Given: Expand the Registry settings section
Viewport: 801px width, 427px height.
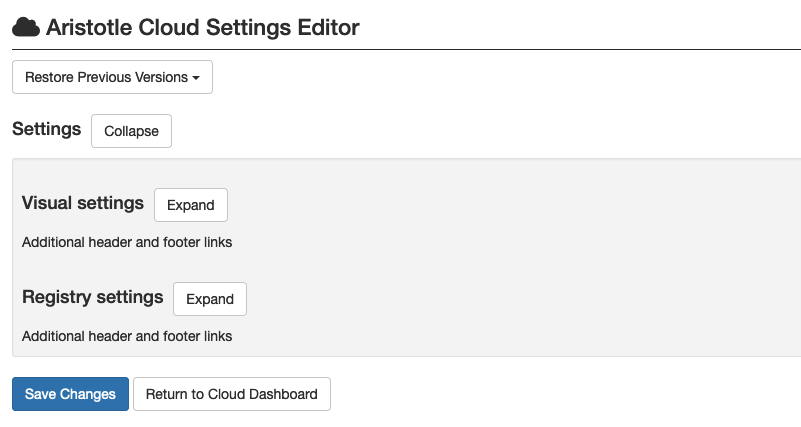Looking at the screenshot, I should [209, 299].
